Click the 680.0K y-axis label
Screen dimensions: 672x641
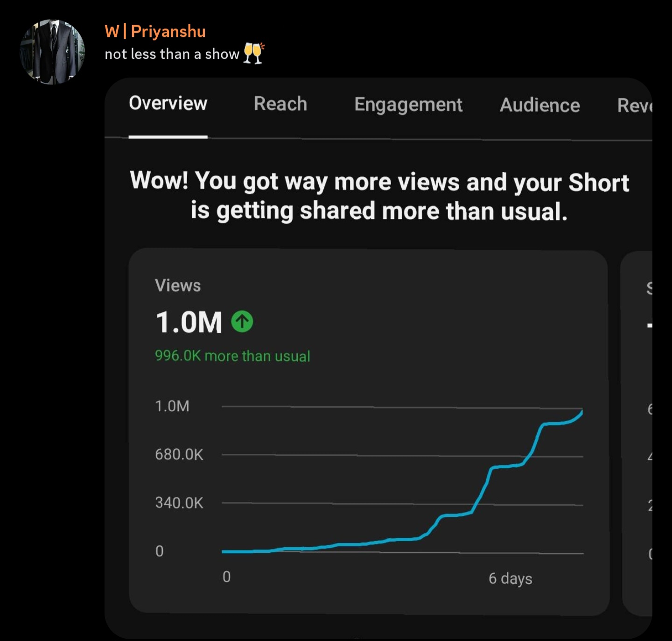pos(179,454)
